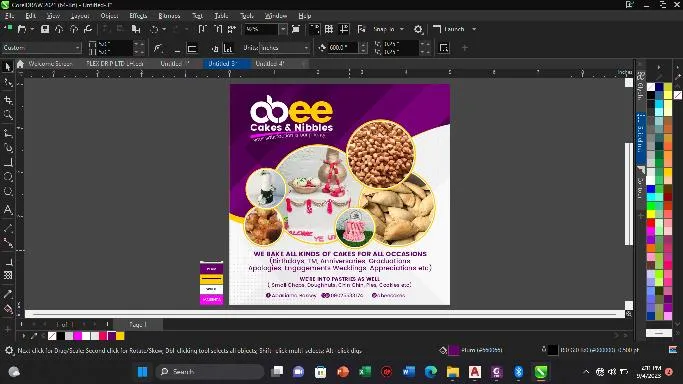Image resolution: width=683 pixels, height=384 pixels.
Task: Open Options via the gear icon
Action: pos(418,29)
